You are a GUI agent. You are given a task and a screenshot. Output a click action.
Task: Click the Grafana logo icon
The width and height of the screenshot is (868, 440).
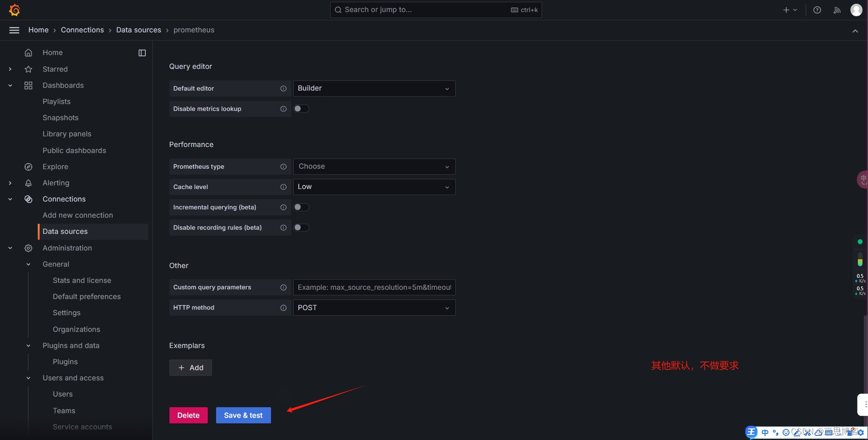point(14,10)
